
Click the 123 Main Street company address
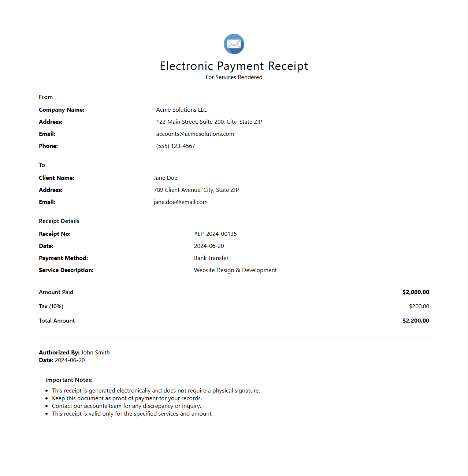point(209,122)
